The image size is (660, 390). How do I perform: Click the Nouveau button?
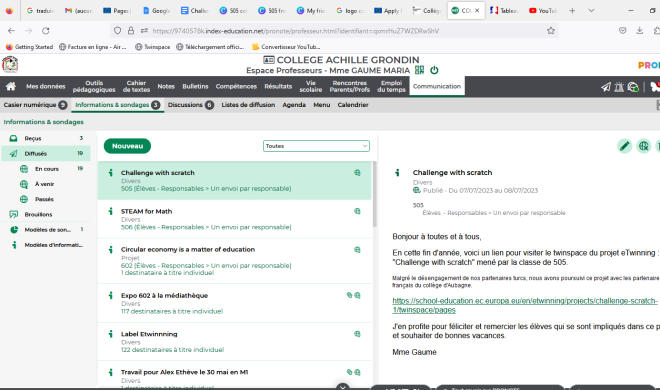127,146
